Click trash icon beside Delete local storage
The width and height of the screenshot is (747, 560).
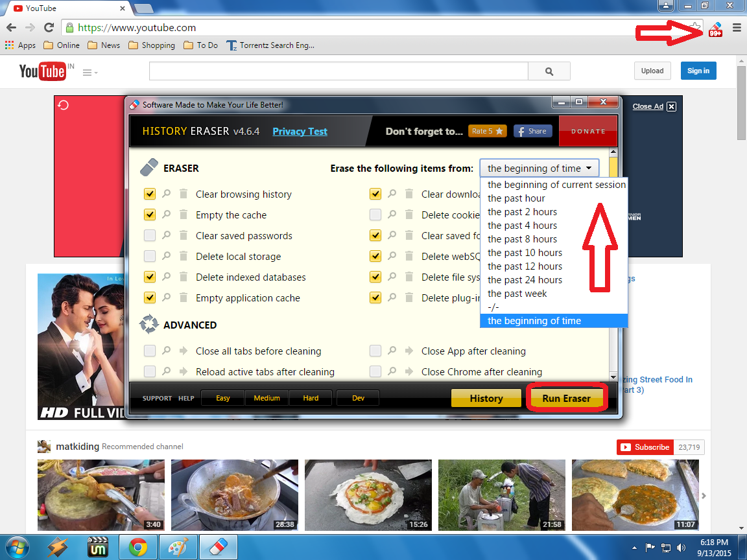click(184, 256)
